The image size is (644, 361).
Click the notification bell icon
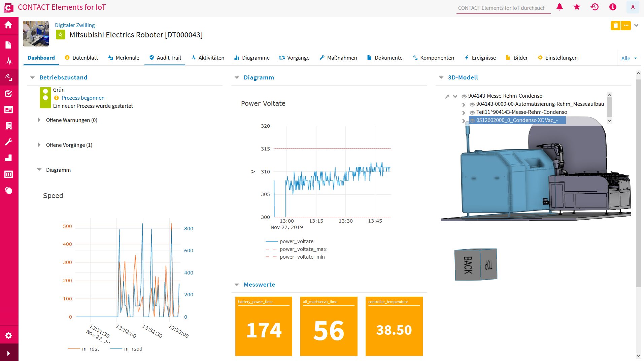560,7
